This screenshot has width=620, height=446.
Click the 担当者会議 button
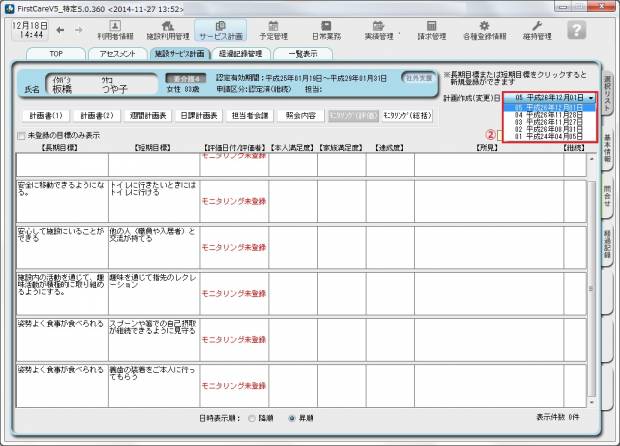tap(250, 115)
